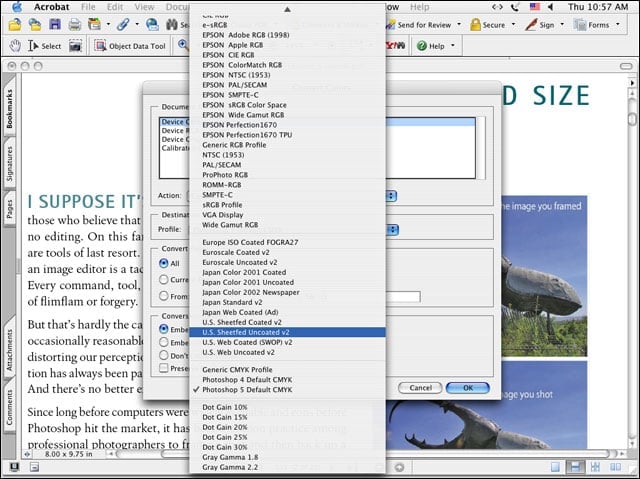The height and width of the screenshot is (479, 640).
Task: Open the Apple menu
Action: click(16, 7)
